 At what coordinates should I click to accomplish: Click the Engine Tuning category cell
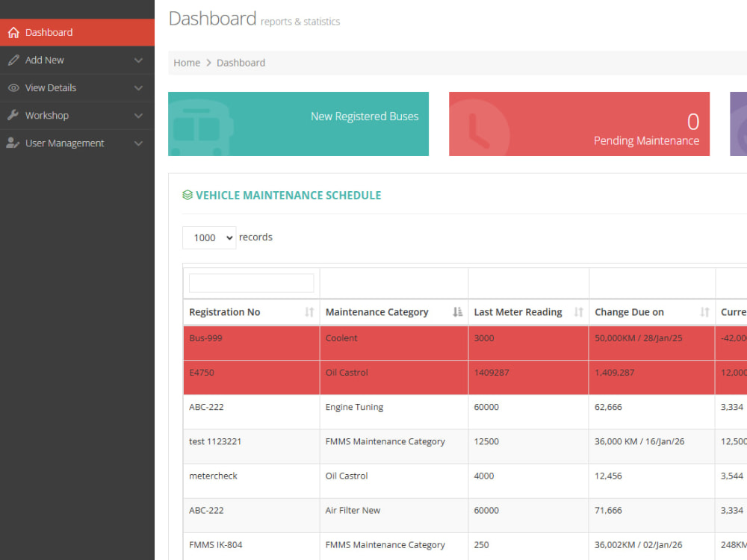point(394,412)
